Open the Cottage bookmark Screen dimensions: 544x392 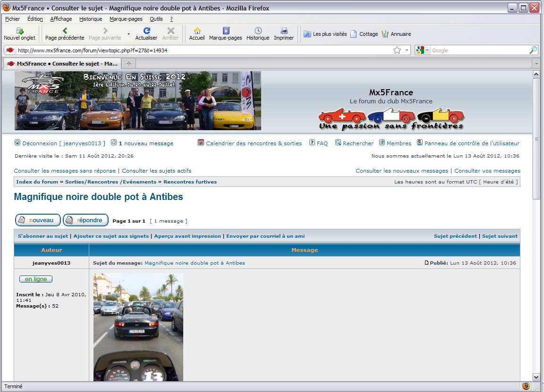[364, 34]
